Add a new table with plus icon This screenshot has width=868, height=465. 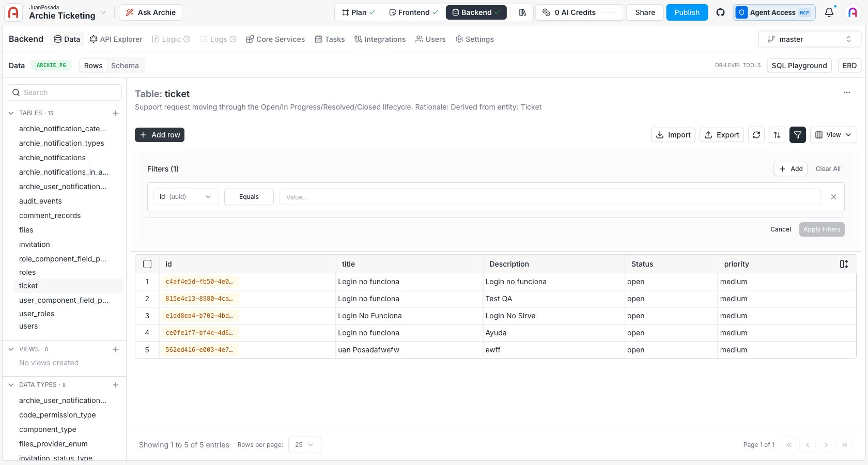point(116,113)
